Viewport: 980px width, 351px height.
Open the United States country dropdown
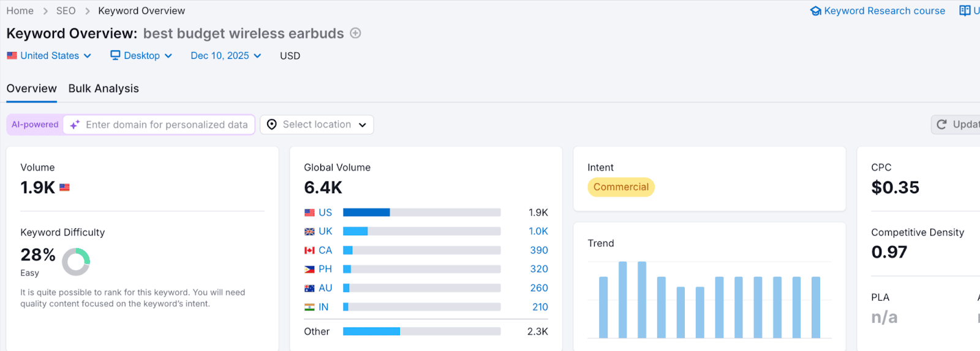point(49,56)
